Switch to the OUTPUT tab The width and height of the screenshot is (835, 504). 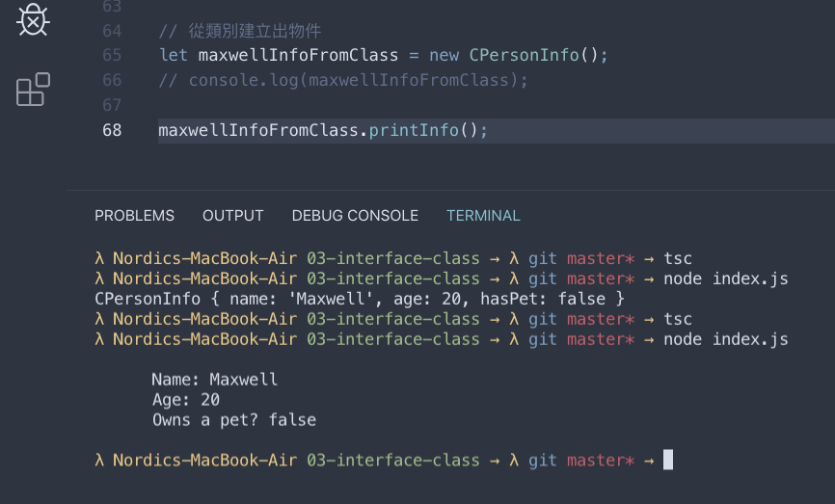pos(232,216)
